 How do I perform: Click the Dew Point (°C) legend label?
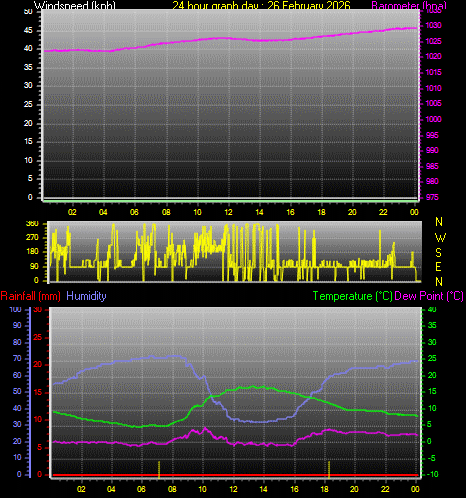[429, 296]
